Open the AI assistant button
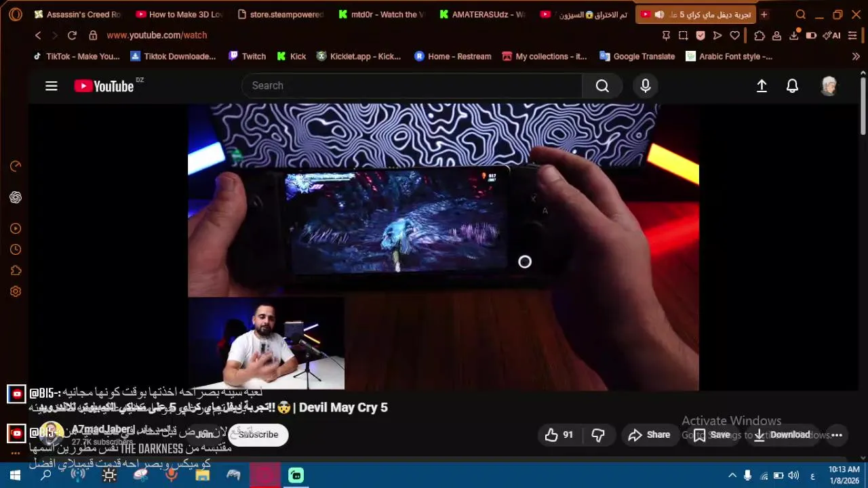This screenshot has height=488, width=868. point(831,35)
